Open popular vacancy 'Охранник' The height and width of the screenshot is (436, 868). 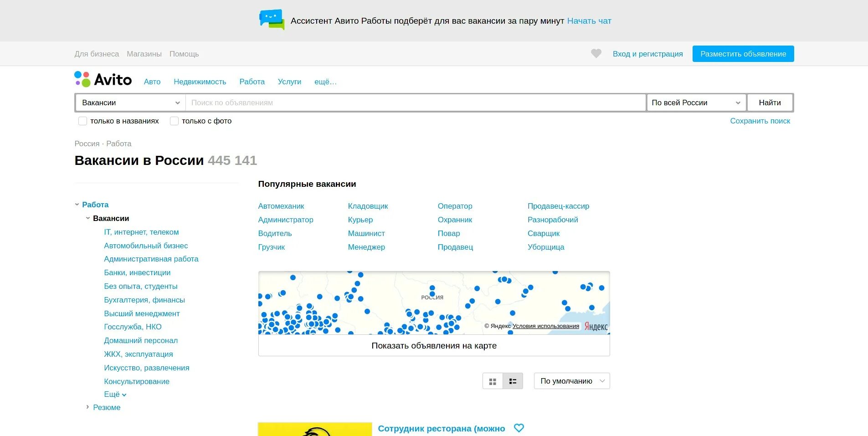click(x=455, y=220)
